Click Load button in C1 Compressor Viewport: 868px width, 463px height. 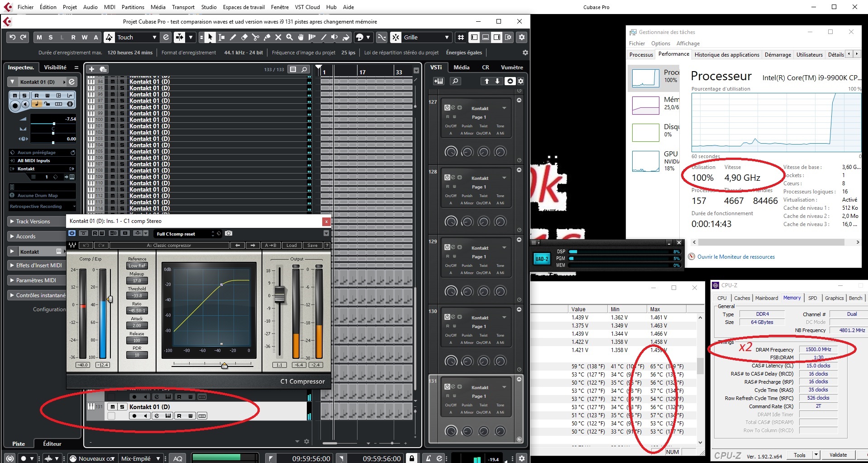(x=291, y=245)
